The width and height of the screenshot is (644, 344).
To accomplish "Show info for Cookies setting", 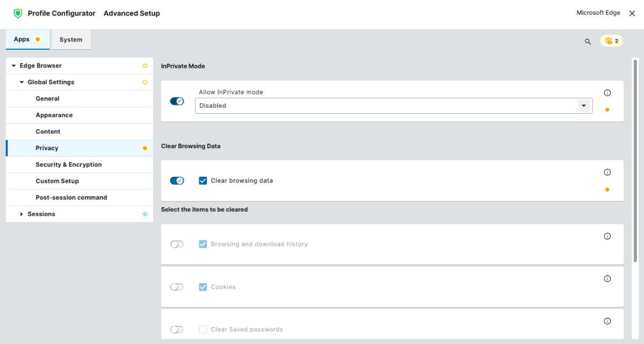I will pyautogui.click(x=608, y=279).
